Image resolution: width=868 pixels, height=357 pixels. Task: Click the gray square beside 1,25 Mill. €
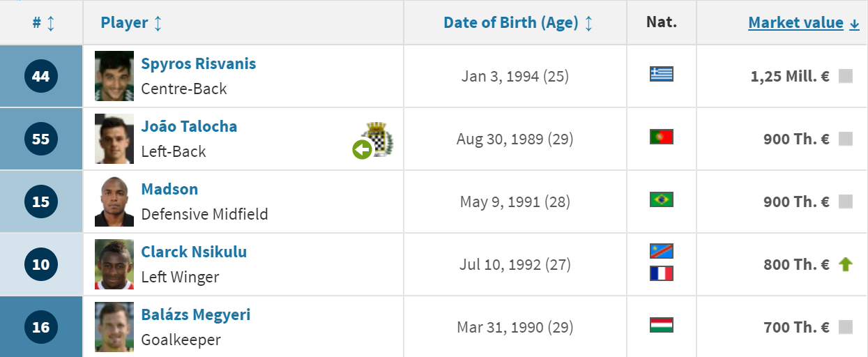[846, 76]
